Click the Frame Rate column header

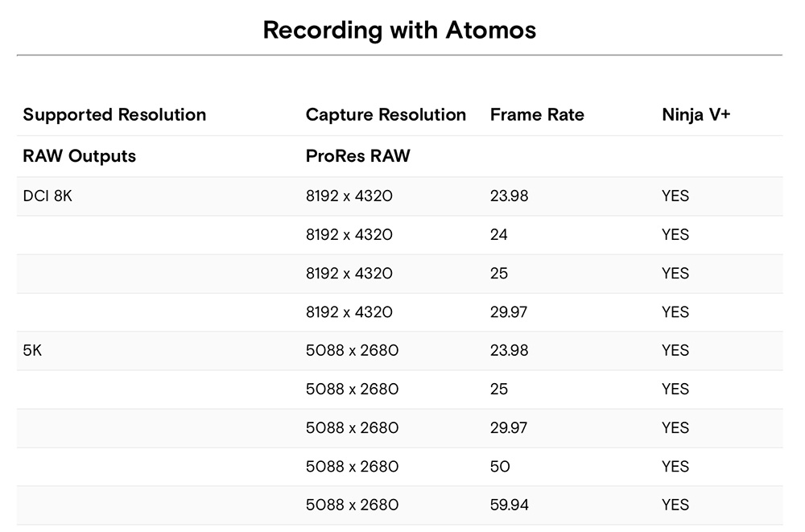537,114
